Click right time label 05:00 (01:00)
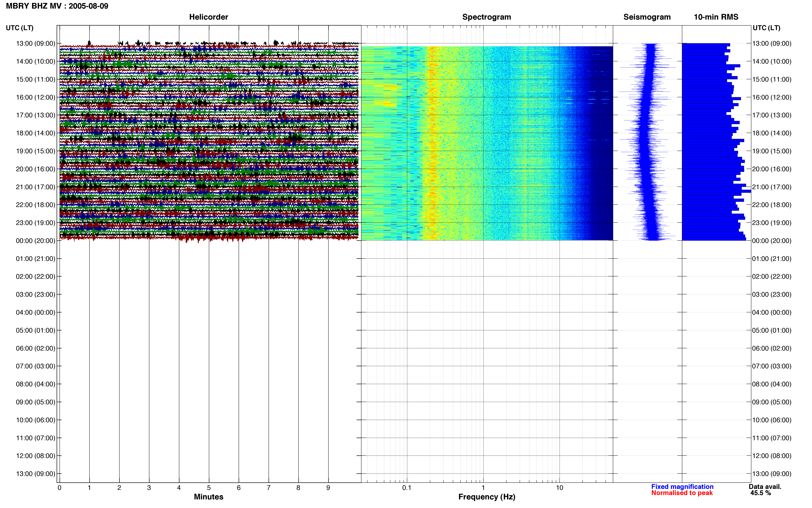 pos(772,330)
